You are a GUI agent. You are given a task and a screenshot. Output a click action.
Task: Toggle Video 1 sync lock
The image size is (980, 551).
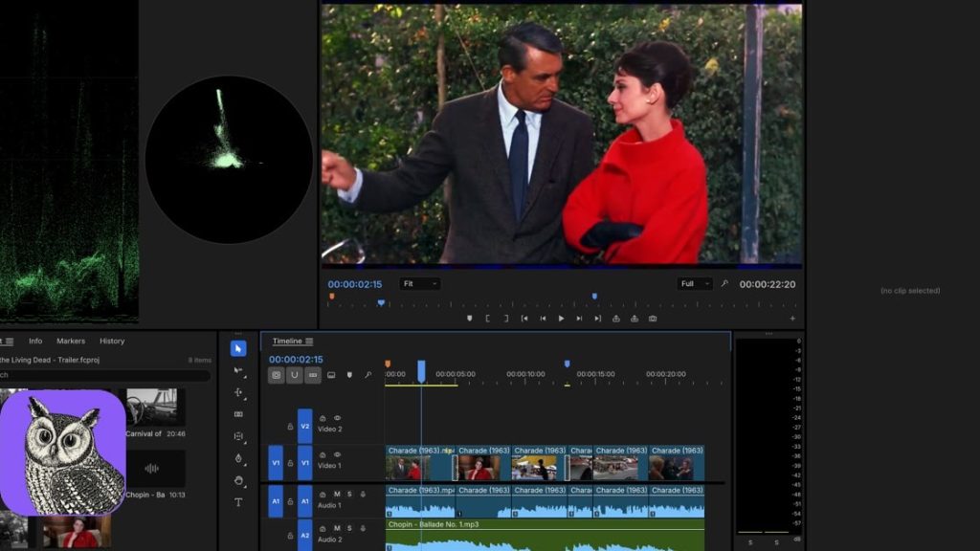coord(323,454)
